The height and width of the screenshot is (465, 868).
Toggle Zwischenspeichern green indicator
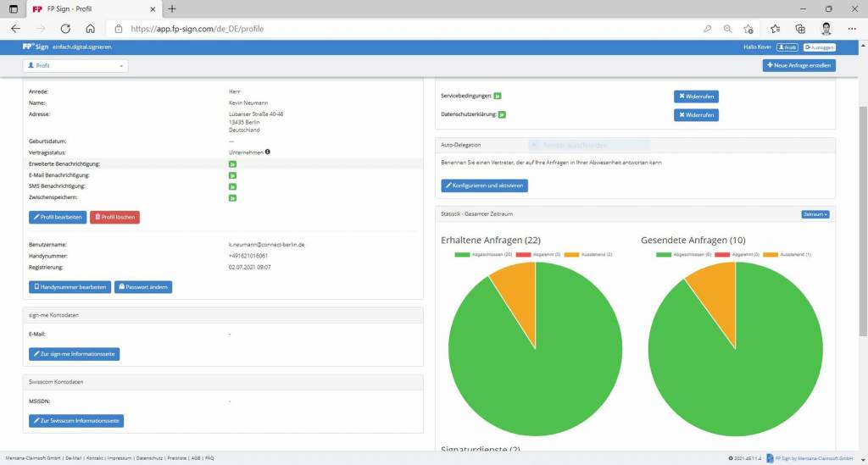point(232,197)
